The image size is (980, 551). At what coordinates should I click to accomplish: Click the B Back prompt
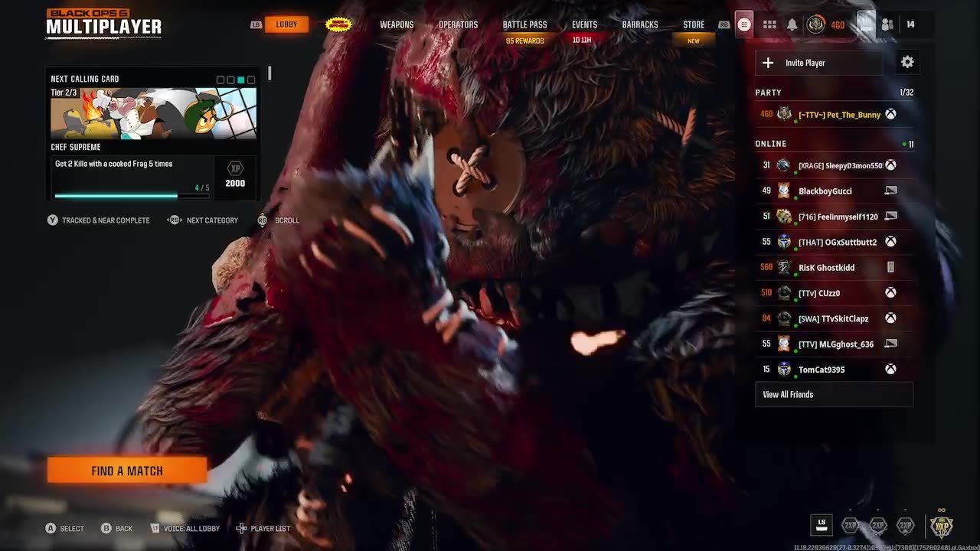coord(116,528)
